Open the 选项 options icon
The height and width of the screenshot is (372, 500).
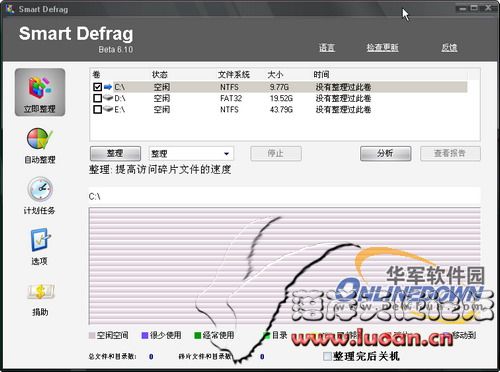click(x=40, y=239)
